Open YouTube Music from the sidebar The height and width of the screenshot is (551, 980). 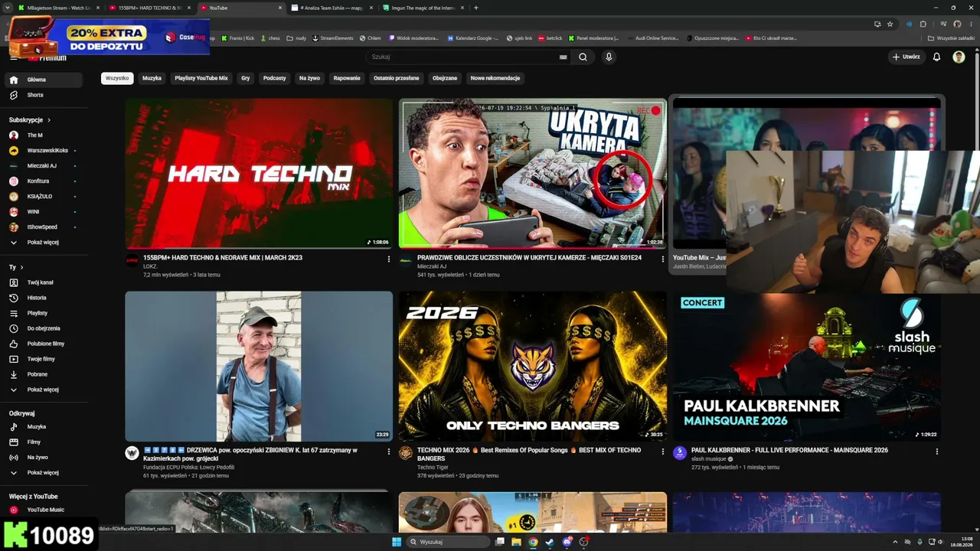[44, 510]
